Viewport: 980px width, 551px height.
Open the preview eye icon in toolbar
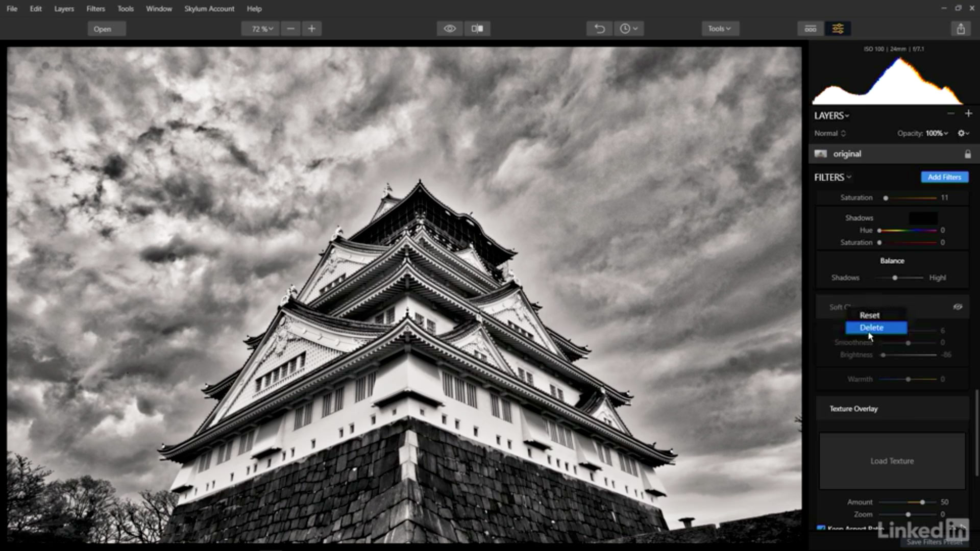coord(450,29)
